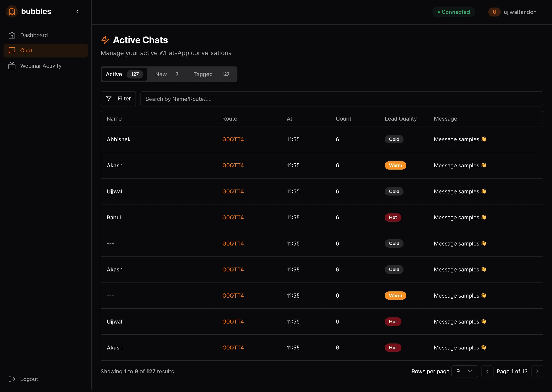The image size is (552, 392).
Task: Click the Logout exit icon
Action: click(12, 379)
